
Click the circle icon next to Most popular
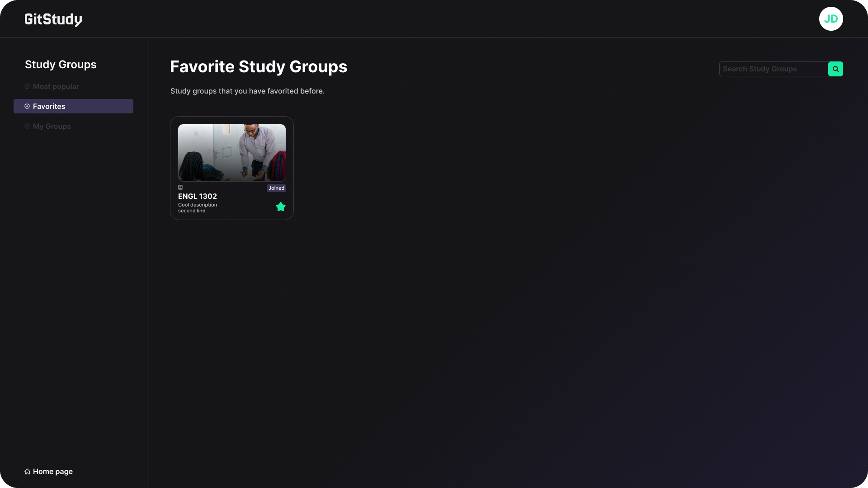(x=27, y=86)
